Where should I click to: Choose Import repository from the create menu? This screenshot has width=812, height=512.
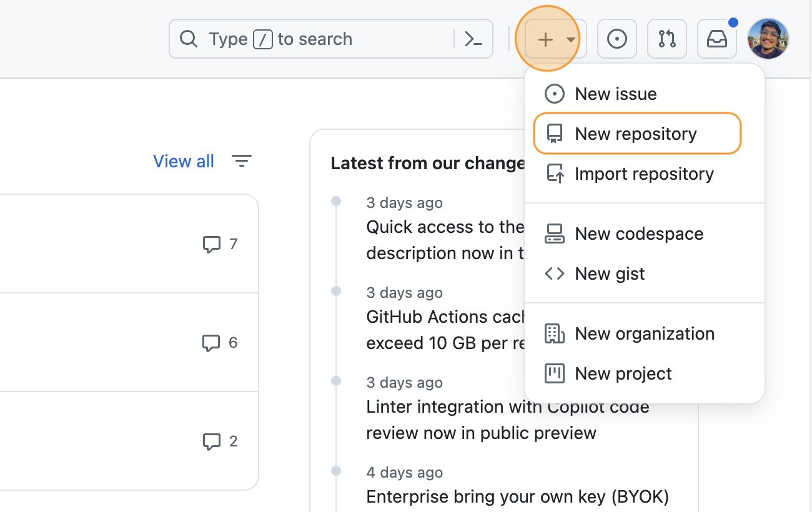click(644, 174)
